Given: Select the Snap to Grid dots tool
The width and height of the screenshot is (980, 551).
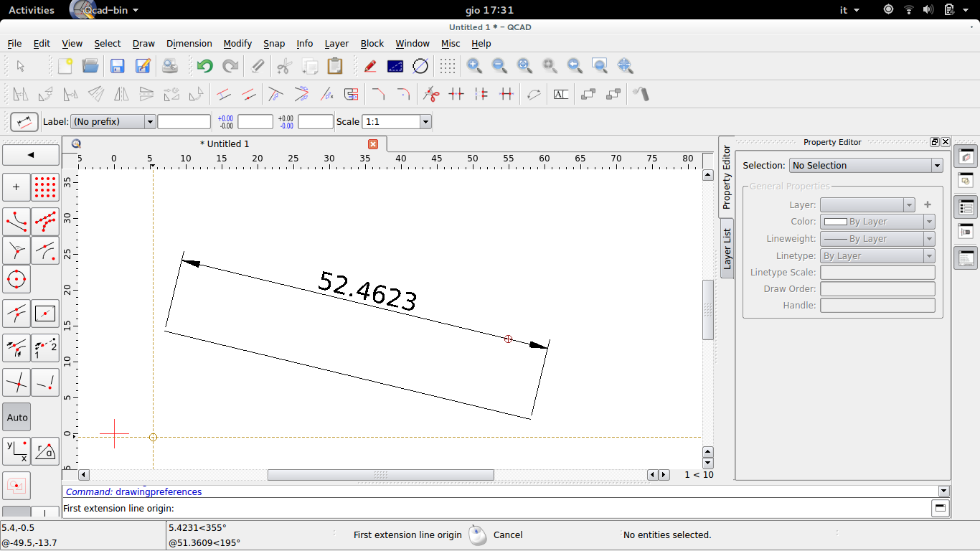Looking at the screenshot, I should (x=45, y=187).
